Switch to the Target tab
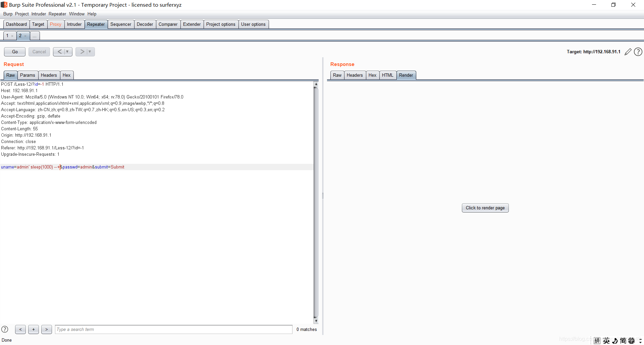Image resolution: width=644 pixels, height=345 pixels. [x=38, y=24]
